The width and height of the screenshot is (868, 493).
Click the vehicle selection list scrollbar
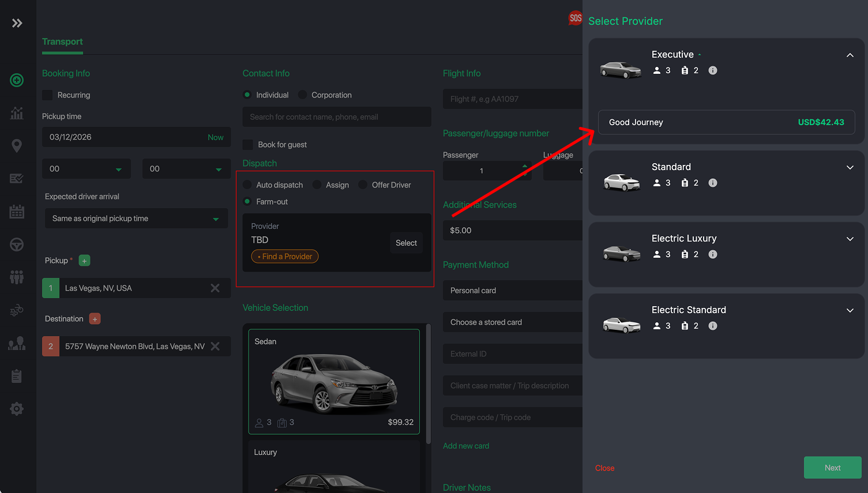(428, 383)
